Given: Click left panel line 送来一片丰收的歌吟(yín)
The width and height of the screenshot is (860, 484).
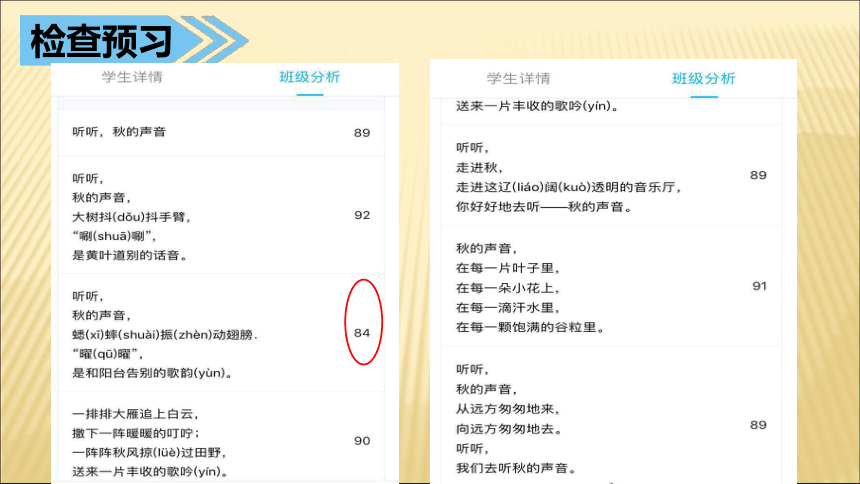Looking at the screenshot, I should click(x=150, y=472).
